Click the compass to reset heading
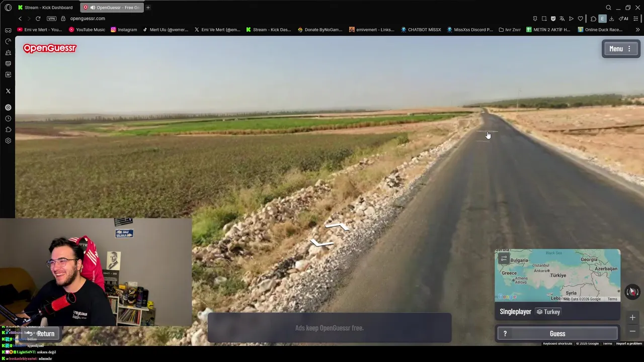Image resolution: width=644 pixels, height=362 pixels. click(632, 292)
